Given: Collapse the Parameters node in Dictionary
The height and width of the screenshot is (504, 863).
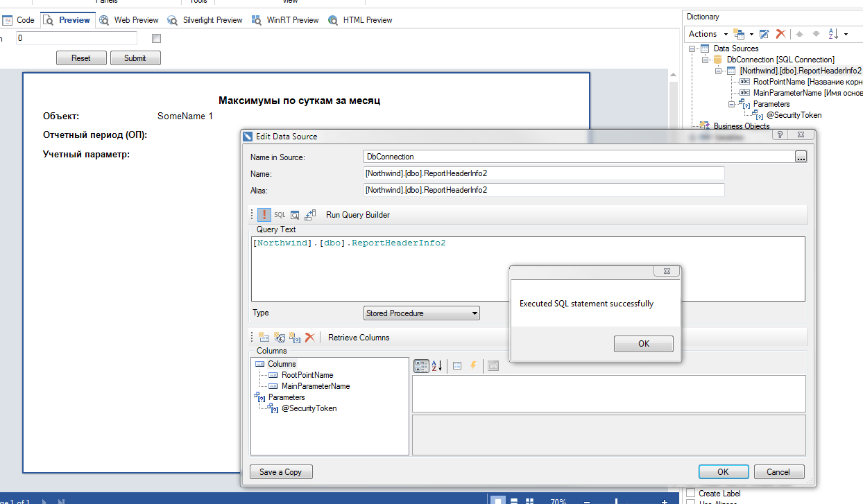Looking at the screenshot, I should coord(732,104).
